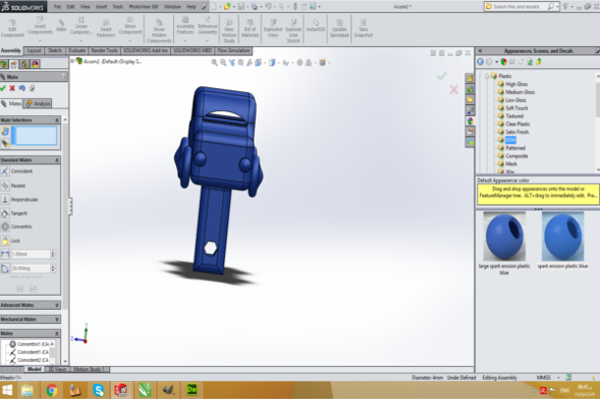Click the Take Snapshot tool
Viewport: 600px width, 400px height.
coord(363,29)
